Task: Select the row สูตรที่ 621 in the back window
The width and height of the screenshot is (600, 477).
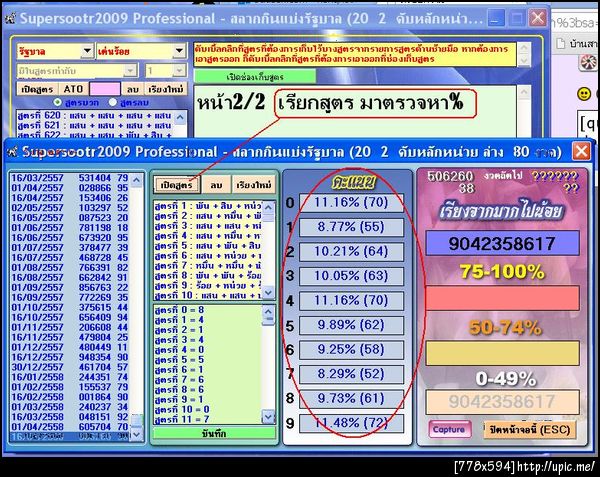Action: [94, 125]
